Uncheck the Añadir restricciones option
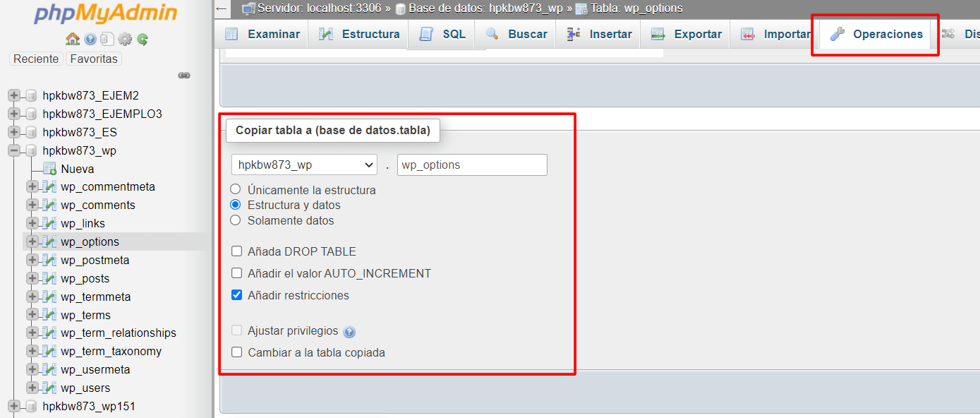The image size is (980, 418). coord(236,294)
